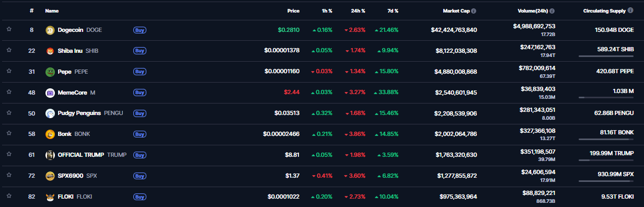This screenshot has height=207, width=644.
Task: Click Buy button next to Dogecoin
Action: [x=140, y=30]
